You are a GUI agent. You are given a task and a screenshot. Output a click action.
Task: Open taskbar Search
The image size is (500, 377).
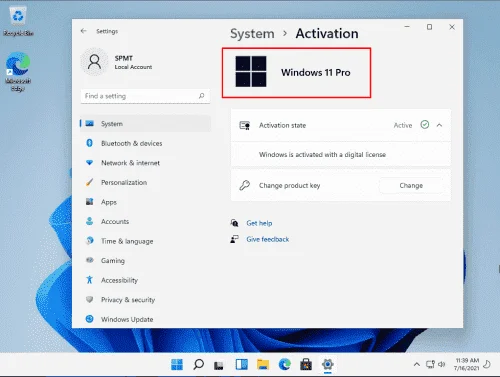click(x=198, y=365)
